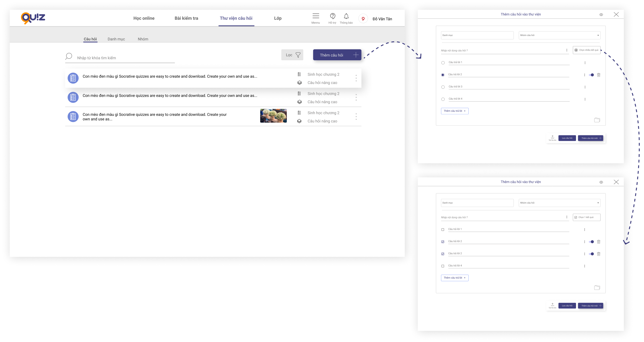The width and height of the screenshot is (644, 342).
Task: Select radio for Câu trả lời 4
Action: click(x=443, y=99)
